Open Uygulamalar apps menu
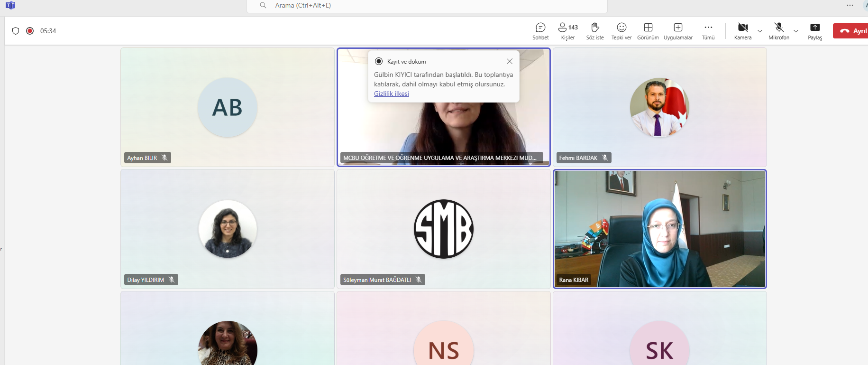This screenshot has width=868, height=365. [678, 31]
